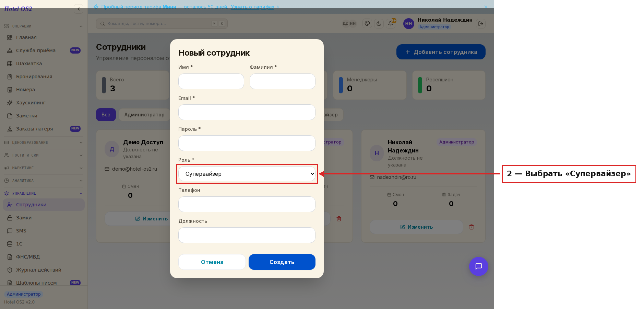Click the Всего stat card
Screen dimensions: 644x309
pos(133,85)
